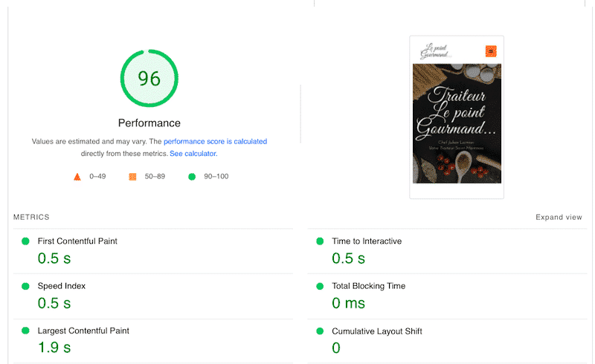
Task: Click the green 96 Performance score gauge
Action: 149,79
